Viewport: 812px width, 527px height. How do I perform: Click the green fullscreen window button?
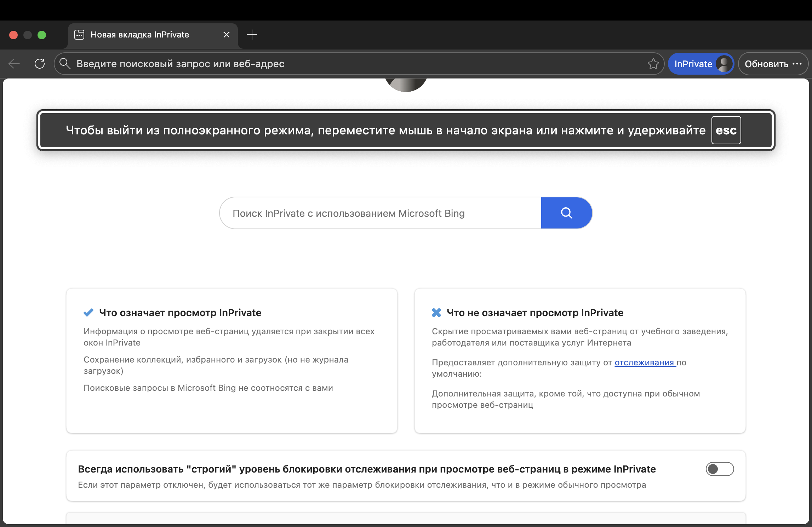click(x=42, y=35)
